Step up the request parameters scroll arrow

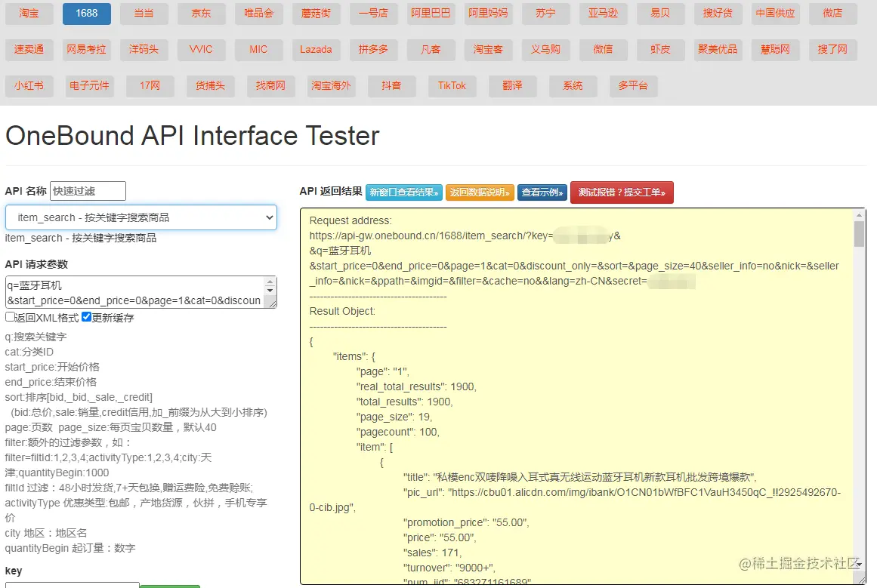pos(270,282)
